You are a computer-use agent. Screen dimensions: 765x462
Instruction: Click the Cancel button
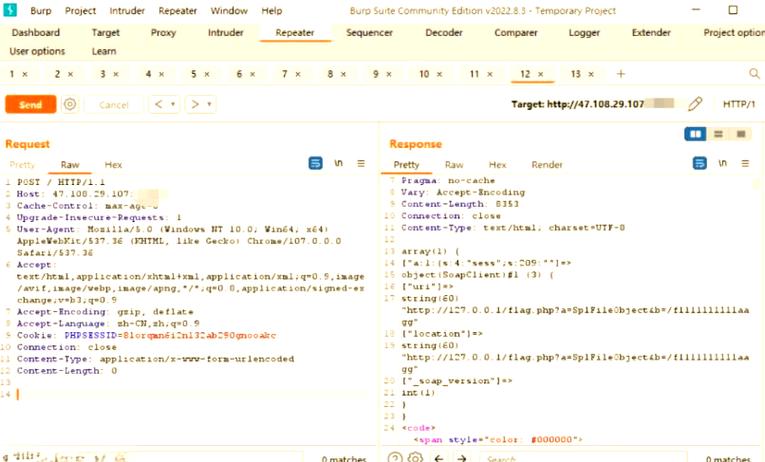(x=113, y=104)
